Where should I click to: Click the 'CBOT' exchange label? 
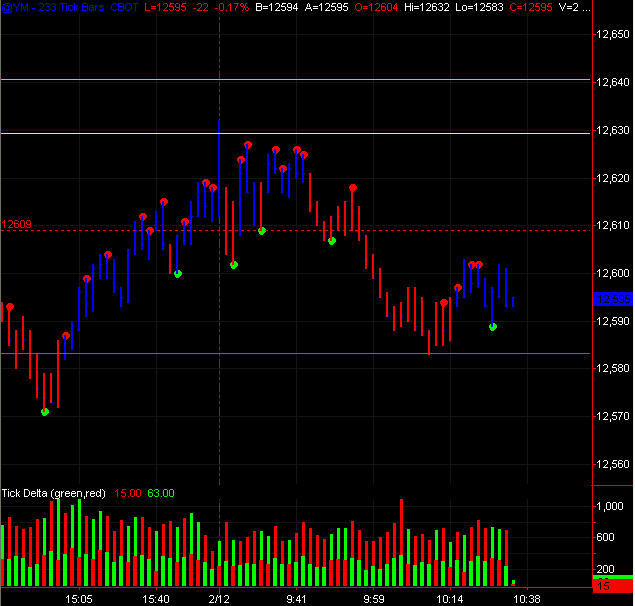coord(124,7)
